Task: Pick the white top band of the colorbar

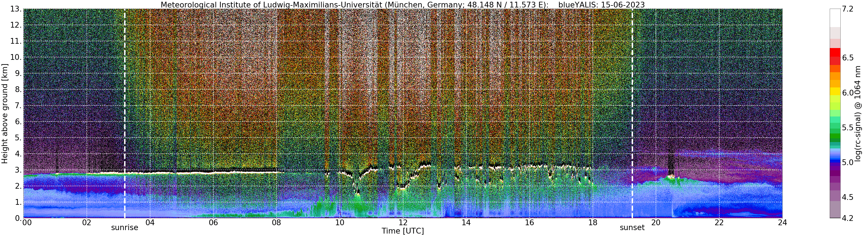Action: point(835,18)
